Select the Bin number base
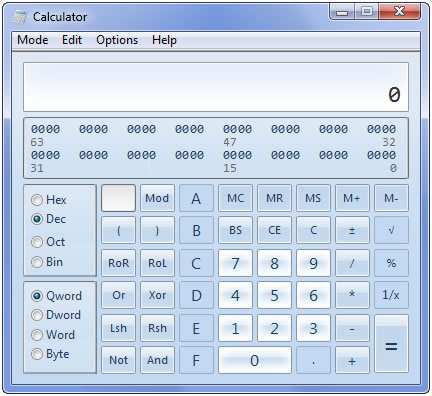 (47, 262)
